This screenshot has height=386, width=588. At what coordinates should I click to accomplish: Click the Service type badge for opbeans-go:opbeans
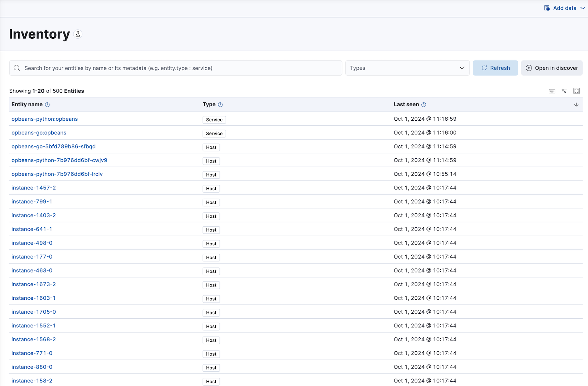pos(214,133)
